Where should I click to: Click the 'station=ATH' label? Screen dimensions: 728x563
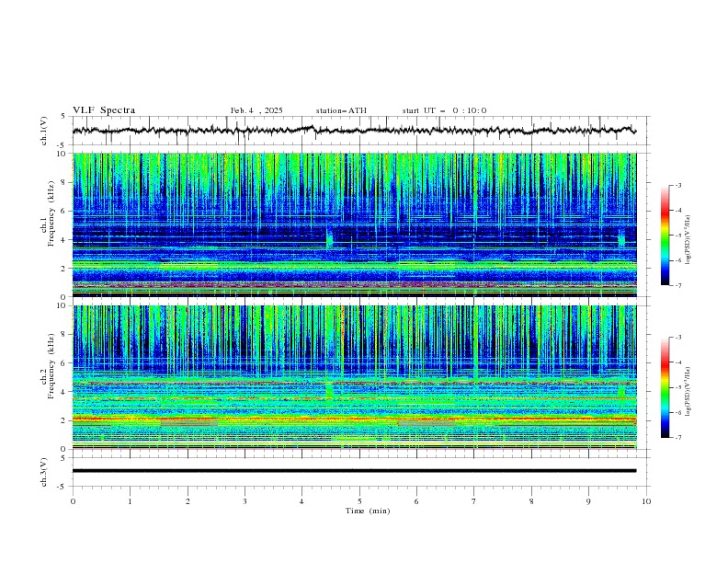(341, 110)
